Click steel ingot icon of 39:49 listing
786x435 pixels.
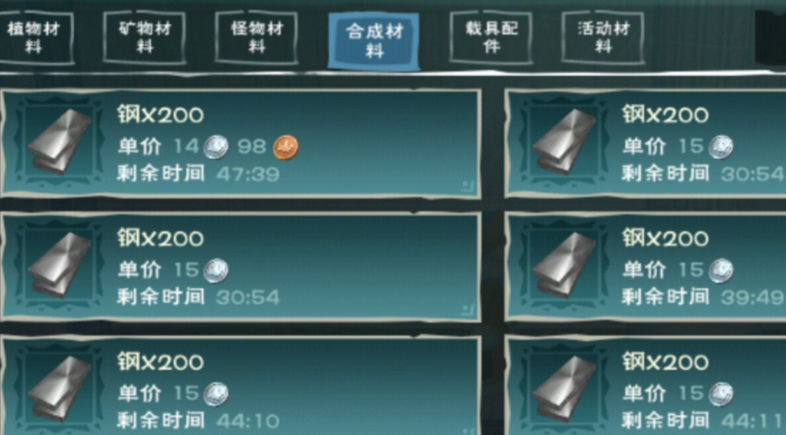pyautogui.click(x=564, y=265)
